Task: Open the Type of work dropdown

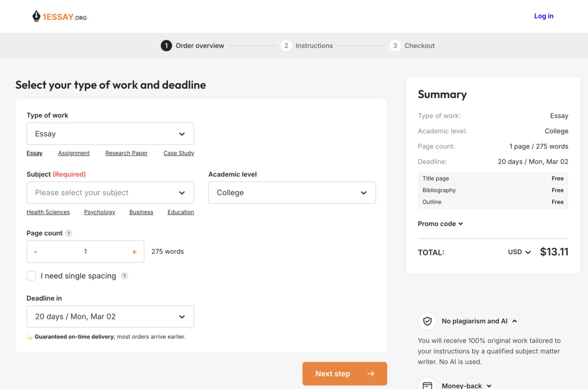Action: [x=110, y=134]
